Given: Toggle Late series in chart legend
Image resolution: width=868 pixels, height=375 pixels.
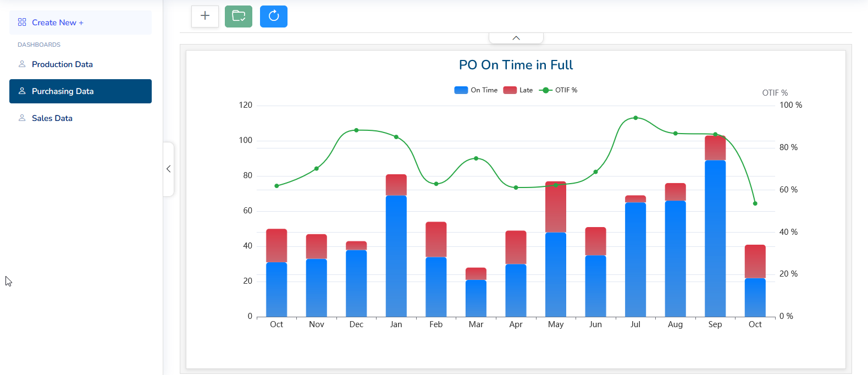Looking at the screenshot, I should coord(518,90).
